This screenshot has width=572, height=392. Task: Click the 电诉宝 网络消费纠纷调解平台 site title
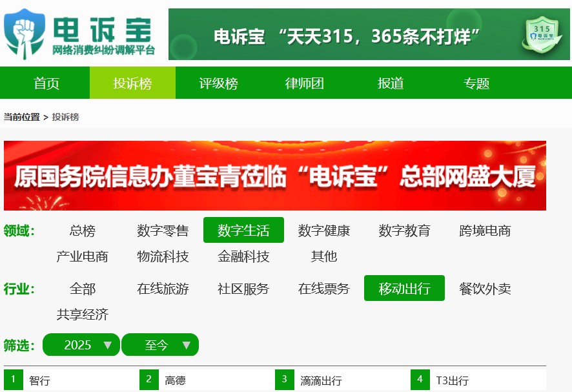[x=103, y=36]
